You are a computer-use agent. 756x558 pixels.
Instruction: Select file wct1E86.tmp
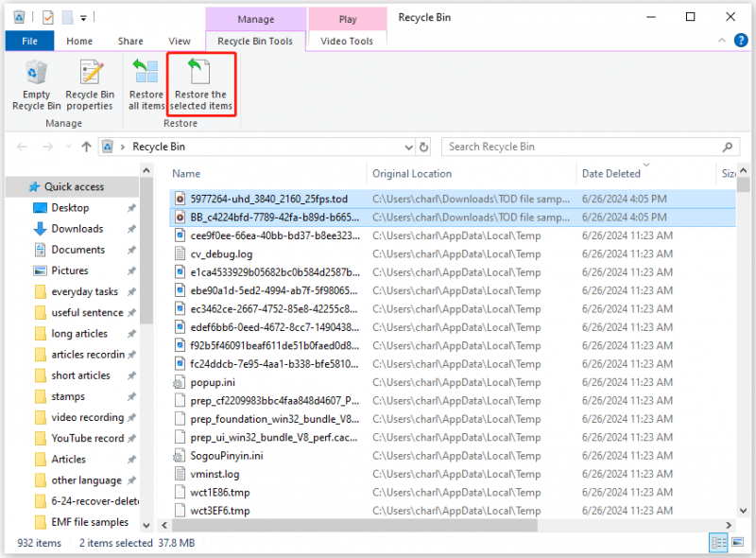point(453,493)
